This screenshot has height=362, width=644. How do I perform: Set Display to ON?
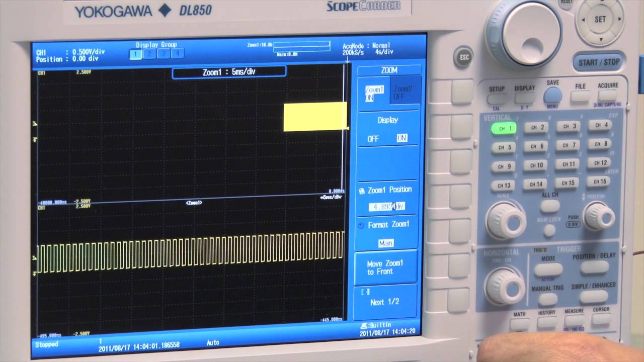pos(402,138)
